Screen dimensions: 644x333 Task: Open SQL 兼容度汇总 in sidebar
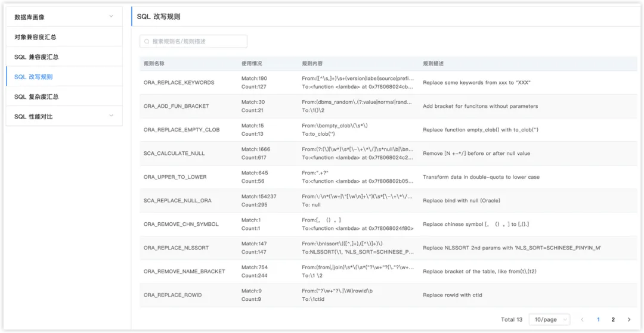(x=64, y=57)
